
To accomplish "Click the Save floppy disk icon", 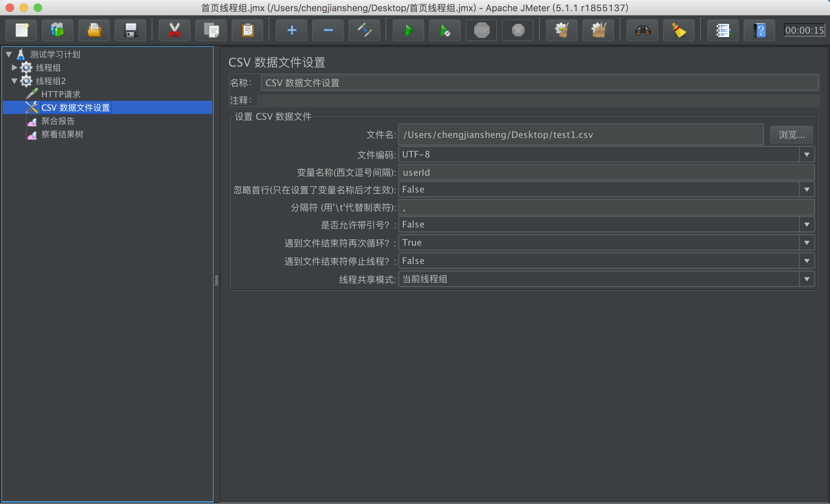I will 131,30.
